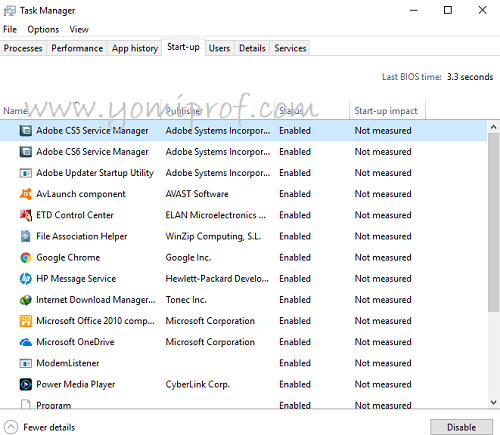This screenshot has width=500, height=435.
Task: Click the Microsoft OneDrive cloud icon
Action: coord(26,342)
